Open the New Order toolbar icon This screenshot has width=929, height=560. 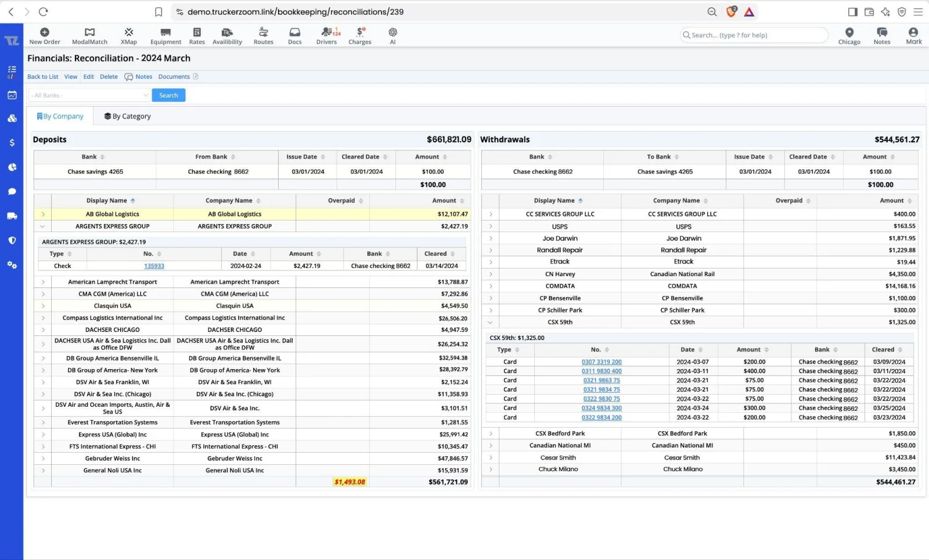point(45,35)
